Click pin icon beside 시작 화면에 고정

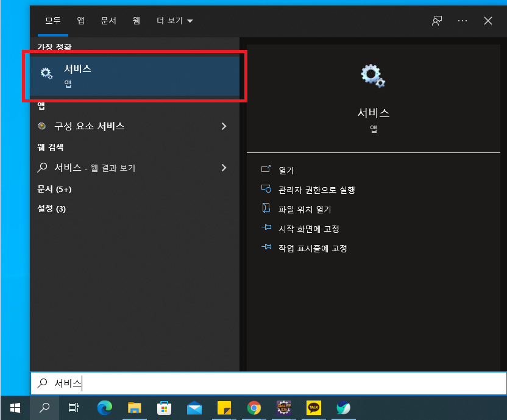click(266, 227)
